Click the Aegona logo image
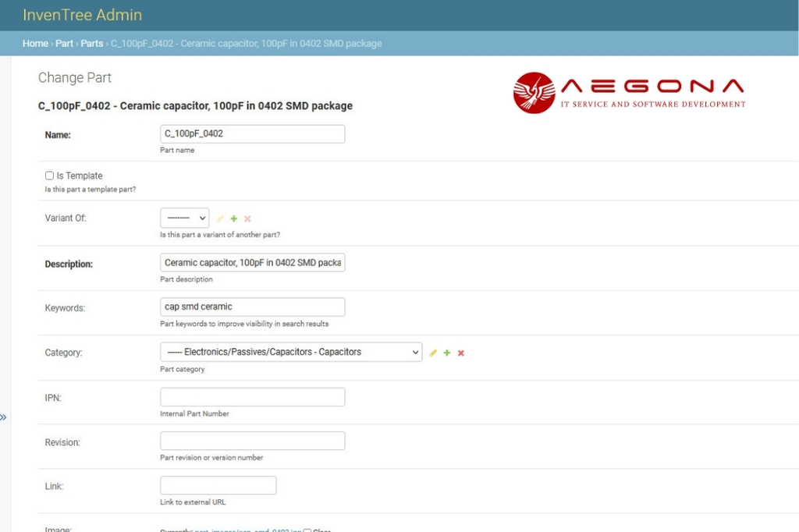The image size is (799, 532). 630,93
